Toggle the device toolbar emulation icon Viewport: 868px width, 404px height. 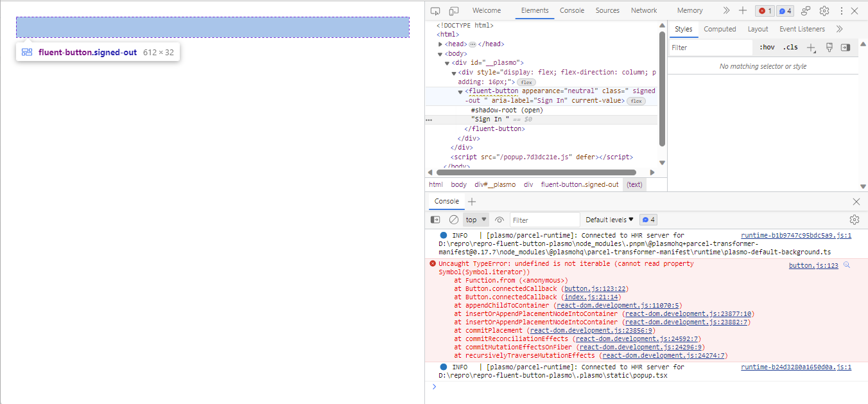tap(454, 10)
